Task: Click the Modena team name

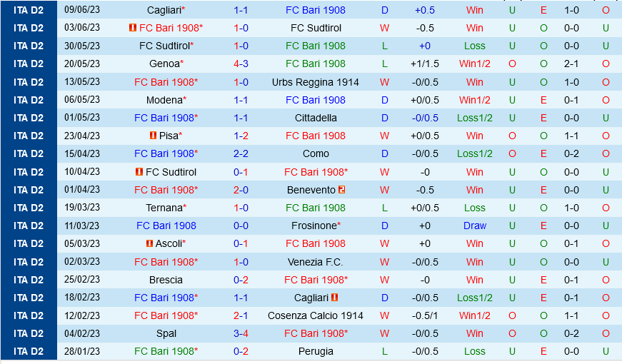Action: (x=164, y=100)
